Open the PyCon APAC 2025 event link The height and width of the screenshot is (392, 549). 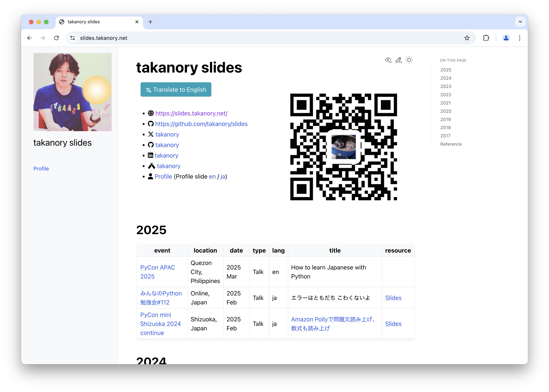tap(158, 272)
